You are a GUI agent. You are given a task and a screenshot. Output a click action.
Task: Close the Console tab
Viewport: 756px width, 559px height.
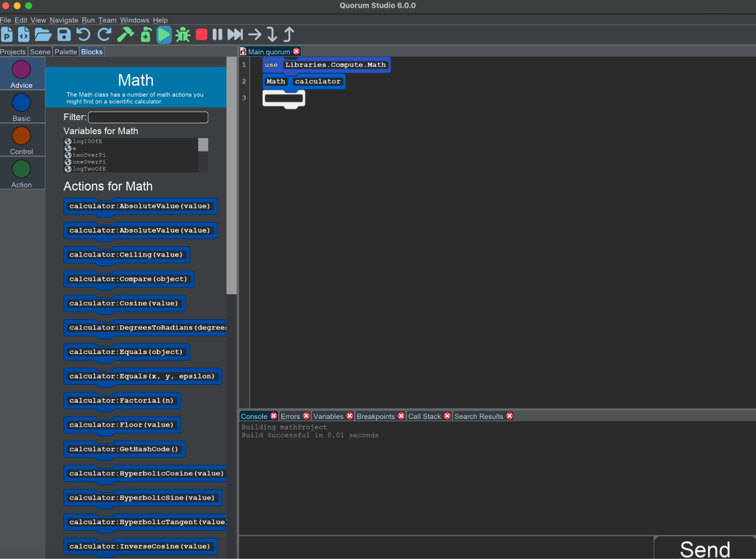coord(273,416)
